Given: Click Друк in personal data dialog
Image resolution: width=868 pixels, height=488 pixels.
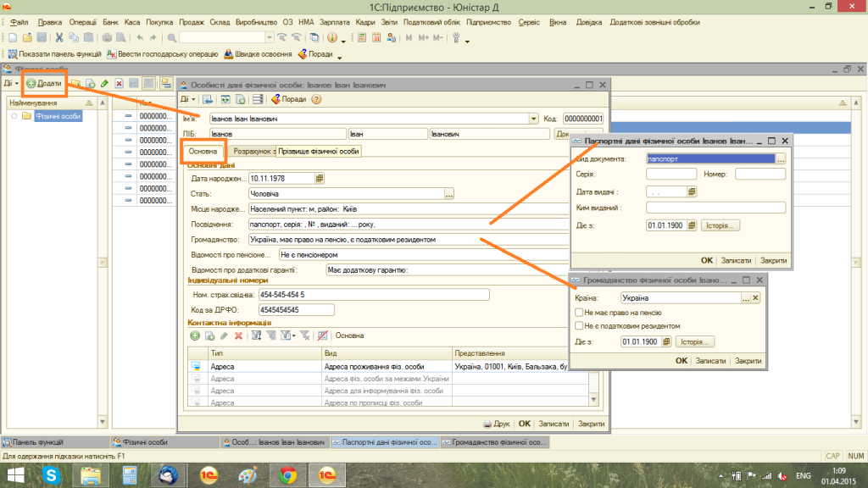Looking at the screenshot, I should click(496, 424).
